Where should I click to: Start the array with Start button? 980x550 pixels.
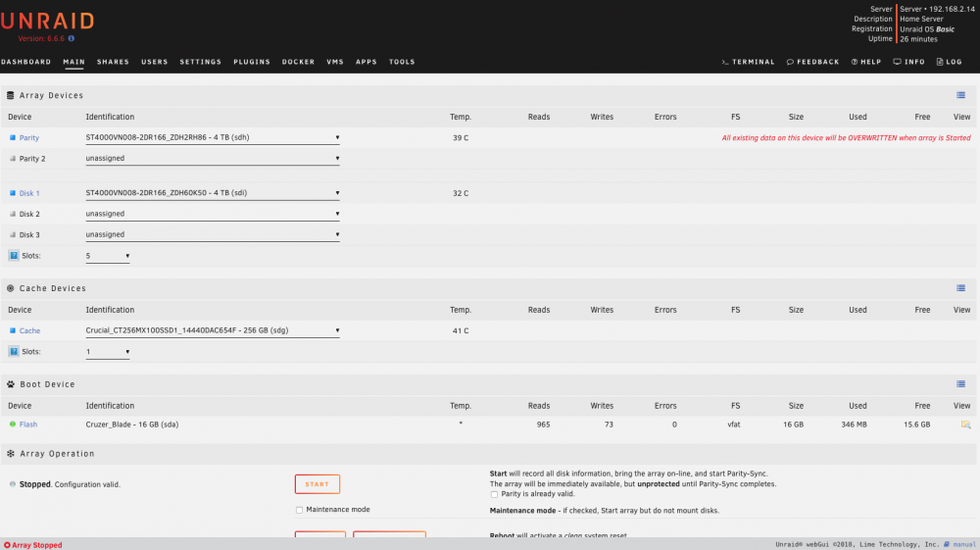(x=318, y=484)
